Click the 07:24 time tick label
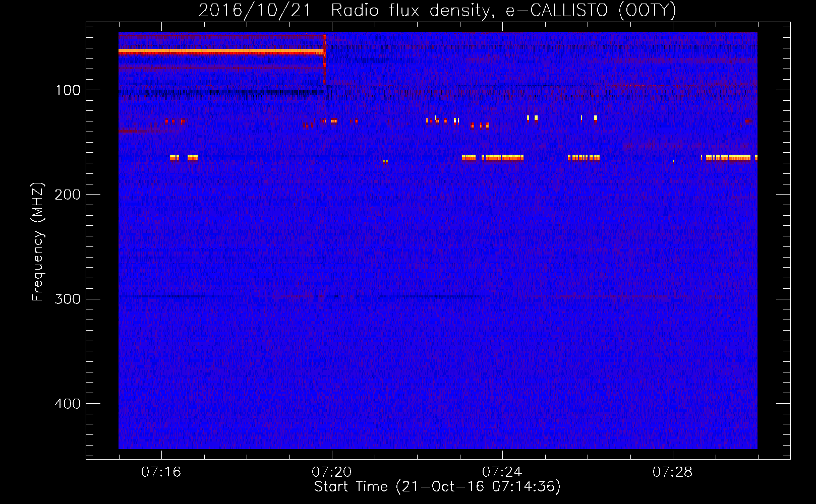816x504 pixels. 502,472
